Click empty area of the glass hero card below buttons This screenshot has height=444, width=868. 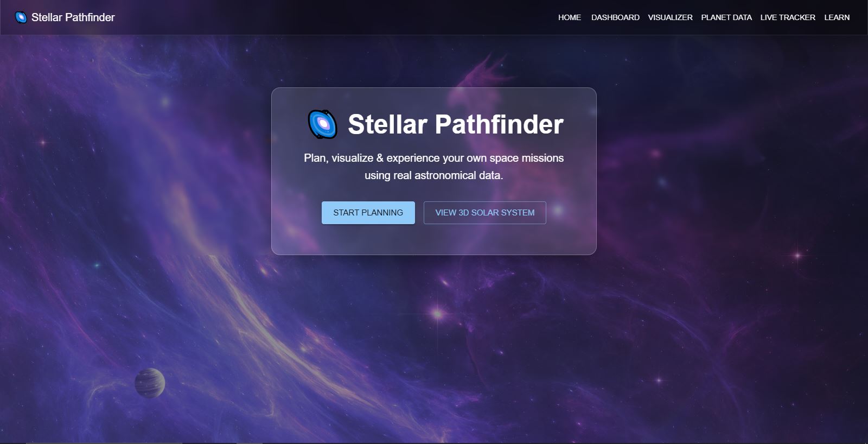[x=434, y=239]
